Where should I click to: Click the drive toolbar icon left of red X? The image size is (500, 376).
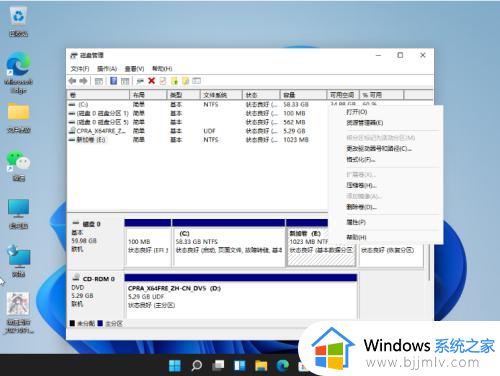[140, 81]
